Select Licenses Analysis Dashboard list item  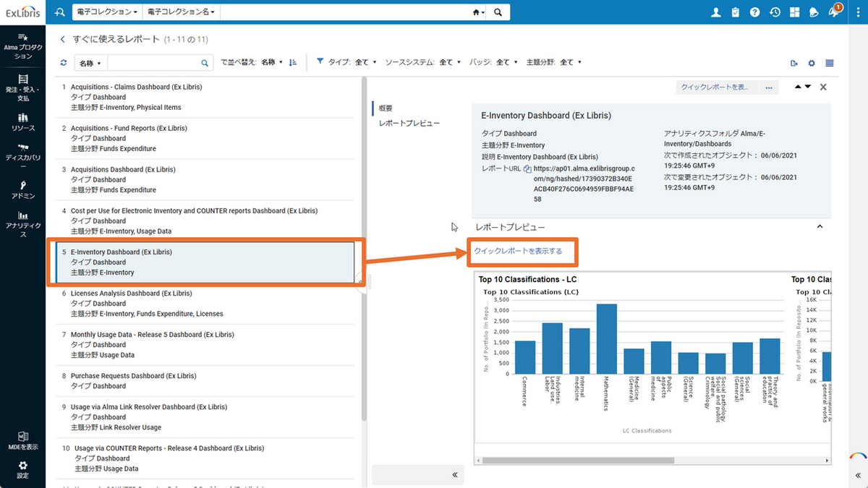click(x=132, y=294)
